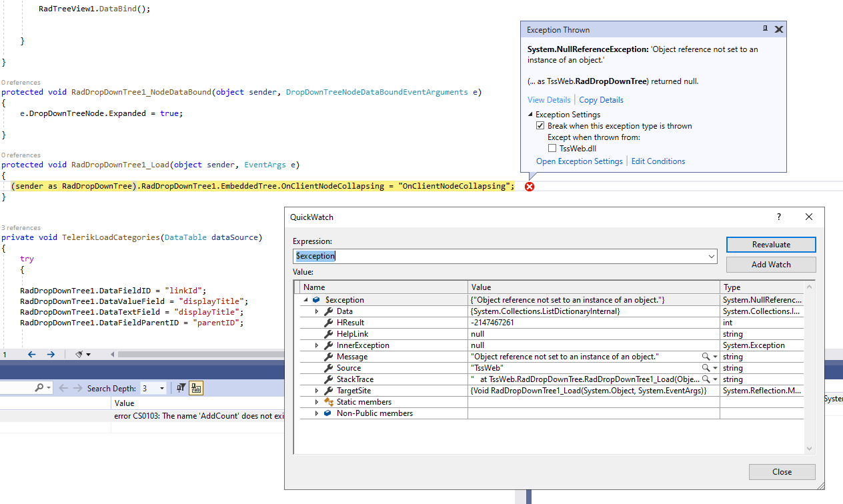Click the navigate backward arrow in editor
The image size is (843, 504).
(x=31, y=355)
